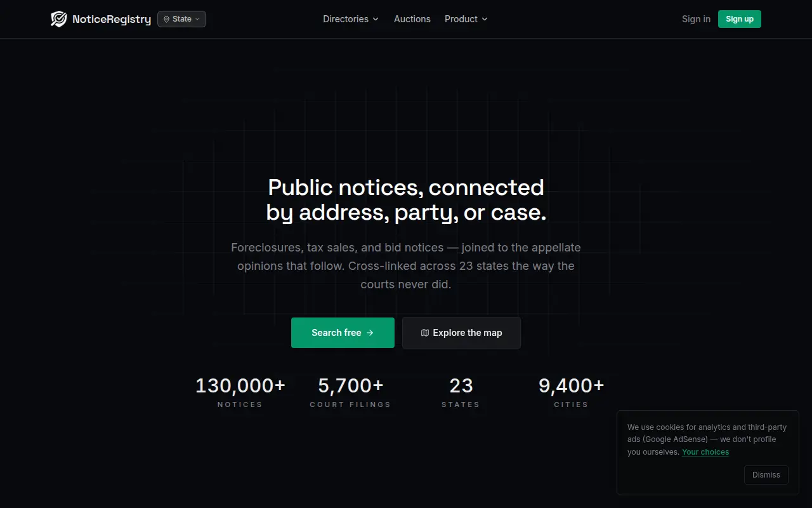Dismiss the cookie notice

[x=766, y=475]
